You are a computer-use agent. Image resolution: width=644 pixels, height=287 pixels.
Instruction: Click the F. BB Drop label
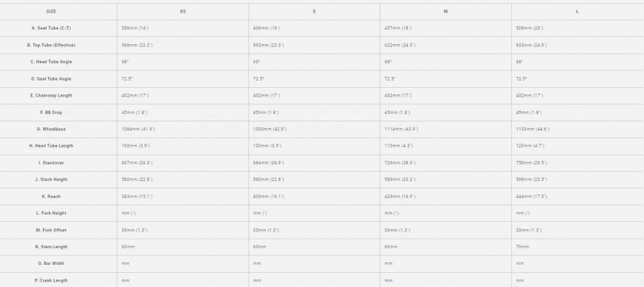[52, 113]
